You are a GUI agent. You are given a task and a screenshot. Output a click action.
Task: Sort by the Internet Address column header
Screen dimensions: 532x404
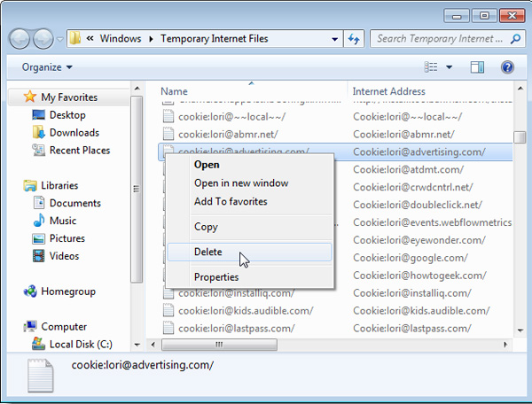[388, 91]
